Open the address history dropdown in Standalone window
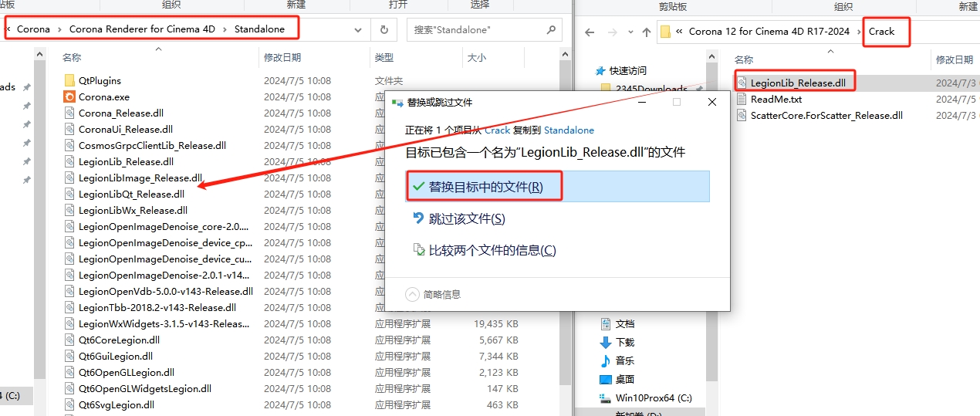 359,30
